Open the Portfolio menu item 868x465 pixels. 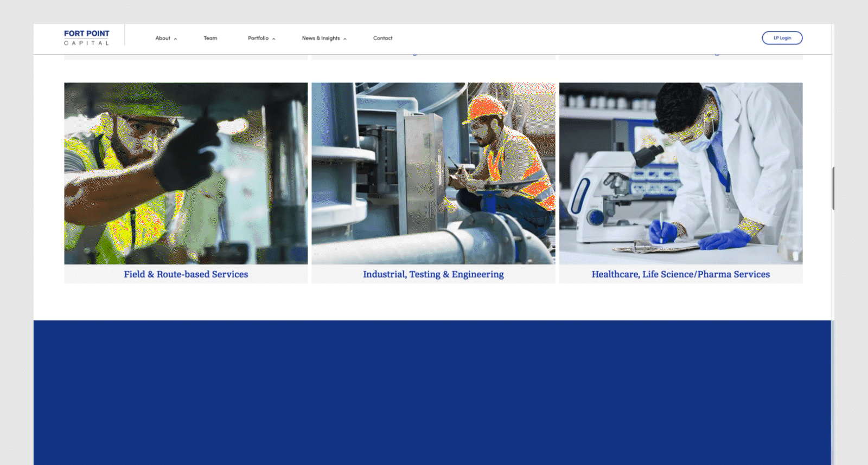coord(258,38)
